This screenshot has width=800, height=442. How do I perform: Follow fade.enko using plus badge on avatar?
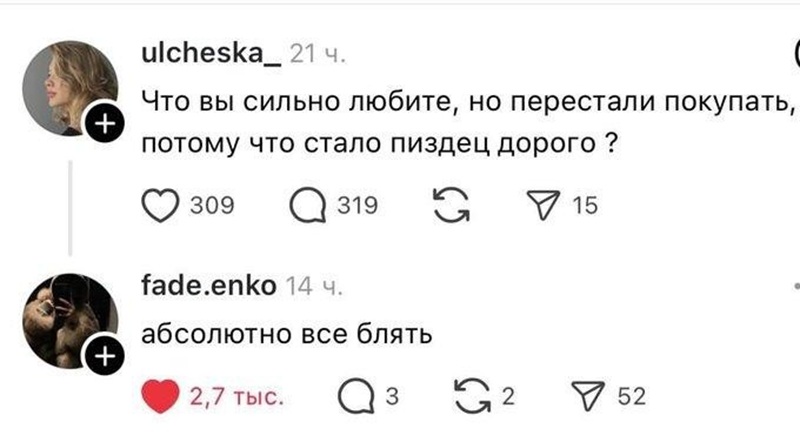(x=105, y=354)
